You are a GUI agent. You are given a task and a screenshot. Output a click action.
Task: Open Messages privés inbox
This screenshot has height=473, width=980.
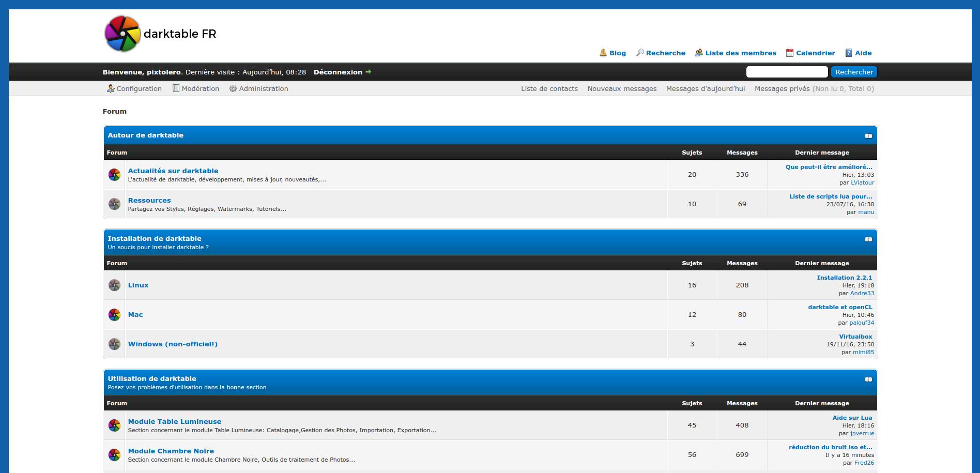click(782, 88)
